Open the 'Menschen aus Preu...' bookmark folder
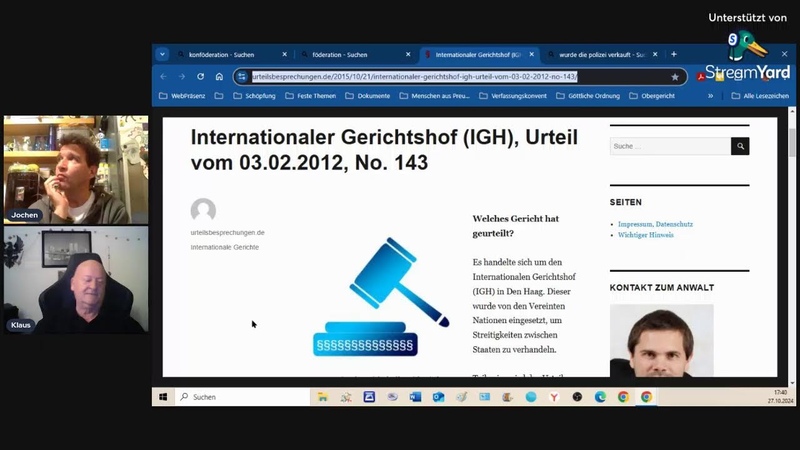This screenshot has height=450, width=800. tap(435, 96)
